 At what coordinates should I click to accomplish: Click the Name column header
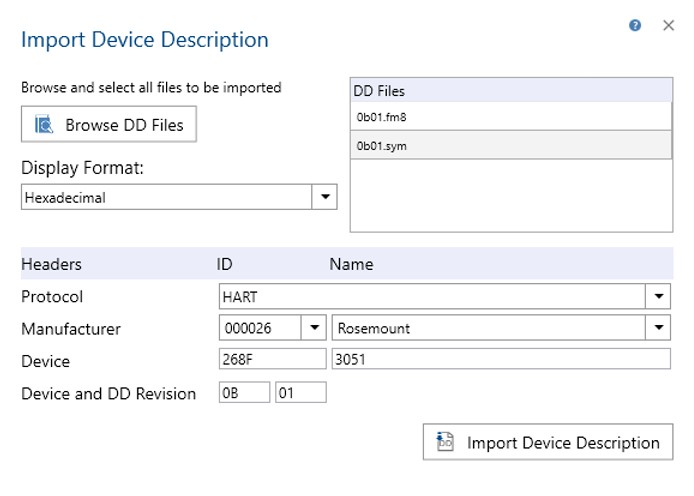tap(351, 264)
